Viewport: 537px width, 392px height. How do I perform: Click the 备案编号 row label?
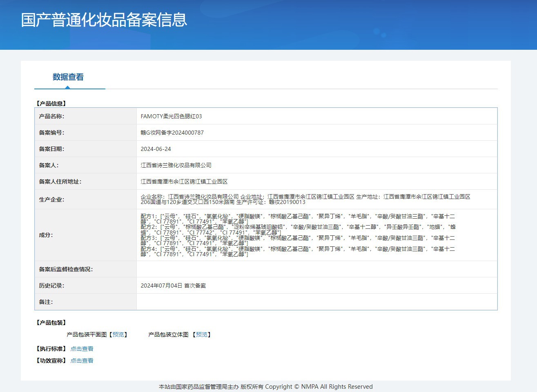click(x=51, y=133)
